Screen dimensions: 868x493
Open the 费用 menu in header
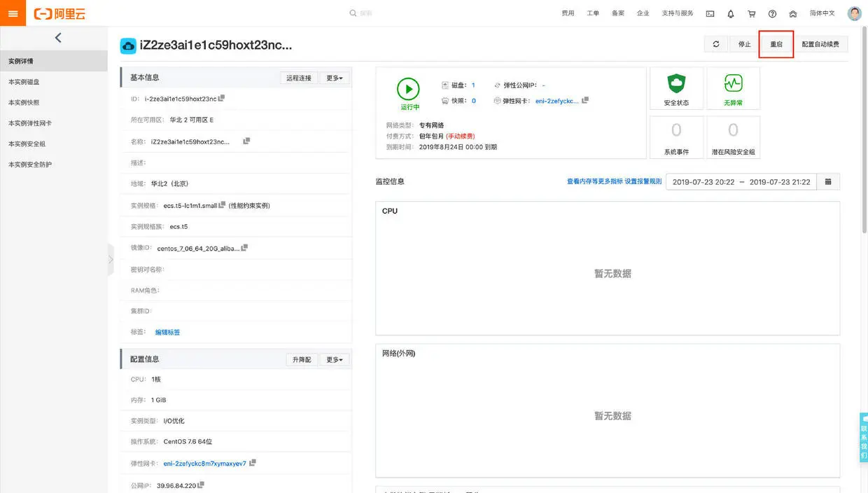pos(568,13)
